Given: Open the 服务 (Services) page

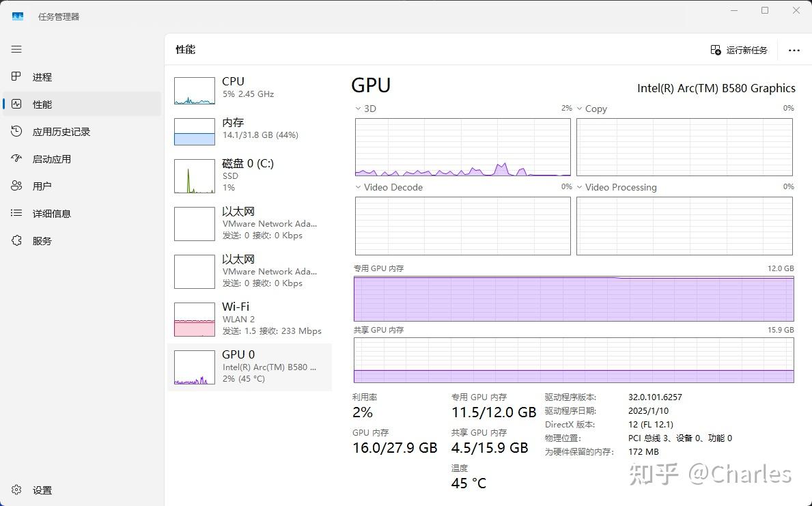Looking at the screenshot, I should click(41, 240).
